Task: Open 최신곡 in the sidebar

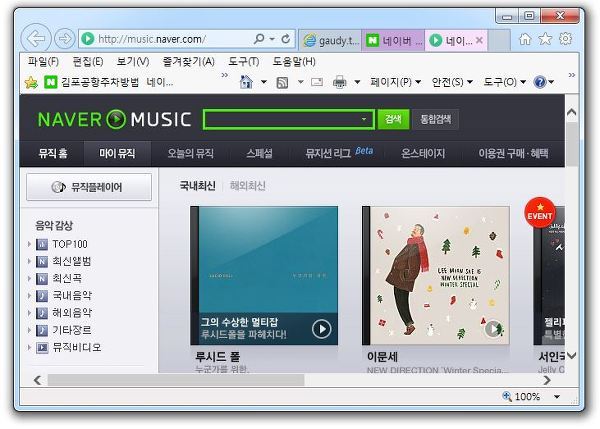Action: click(x=67, y=279)
